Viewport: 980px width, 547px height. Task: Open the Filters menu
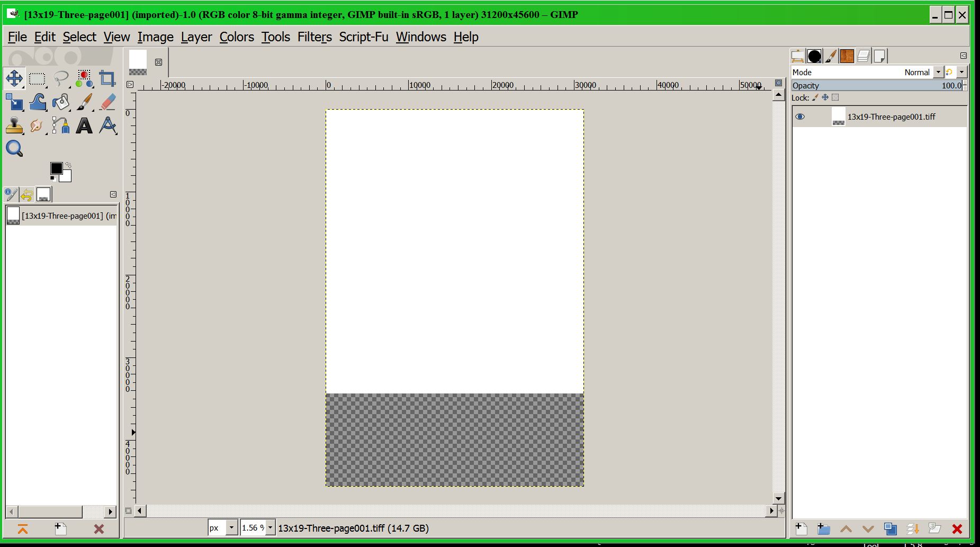click(x=314, y=37)
